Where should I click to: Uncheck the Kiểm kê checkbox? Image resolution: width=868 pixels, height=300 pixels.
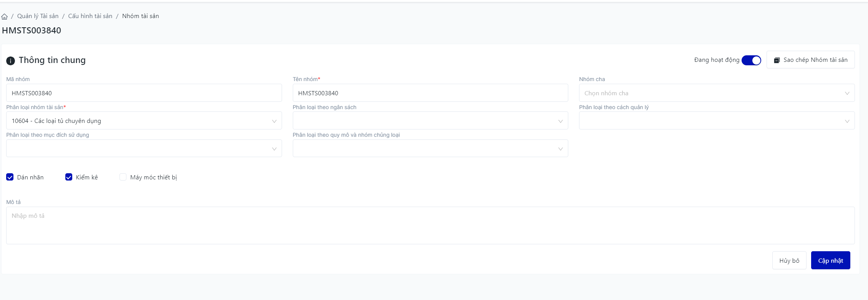69,177
